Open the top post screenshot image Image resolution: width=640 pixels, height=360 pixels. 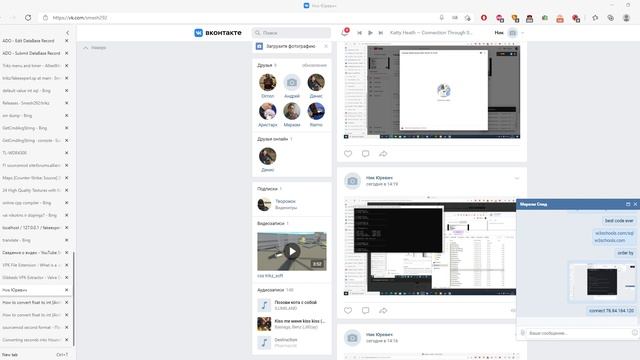(x=432, y=91)
